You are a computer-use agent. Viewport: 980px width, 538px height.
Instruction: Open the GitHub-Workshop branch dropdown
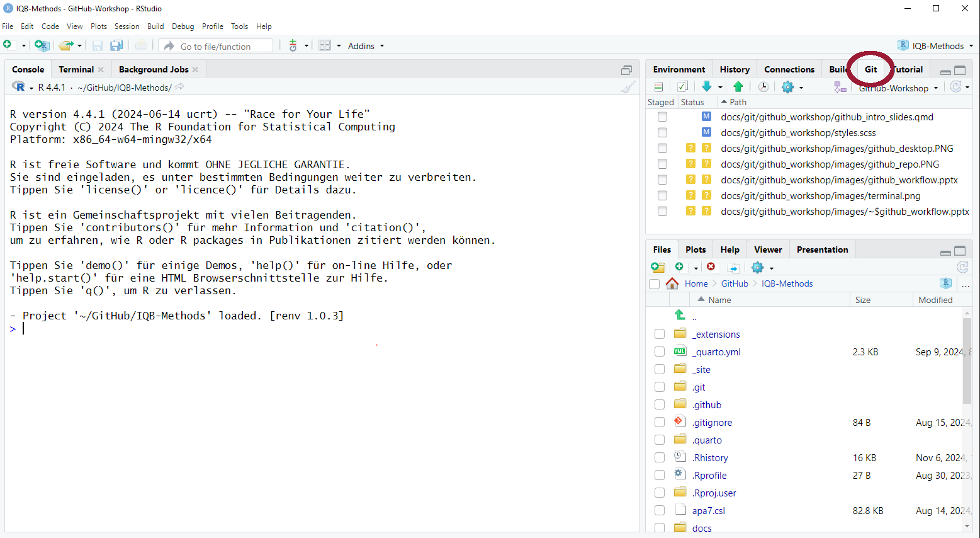[898, 88]
